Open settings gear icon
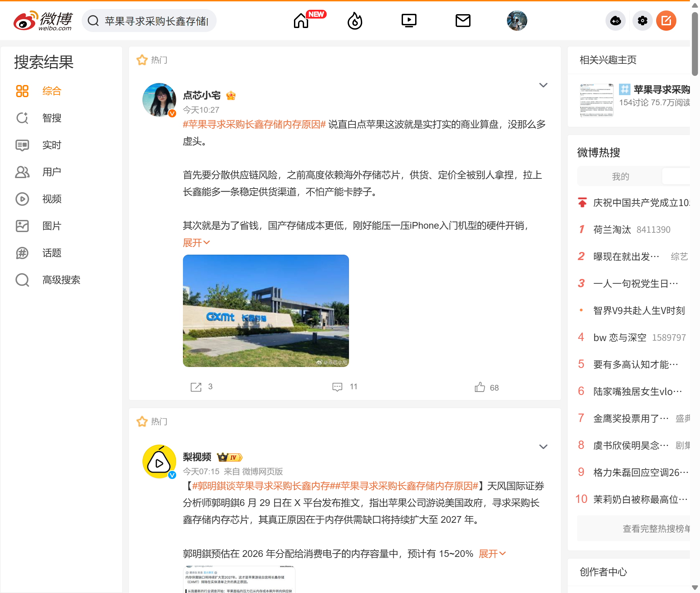 642,21
